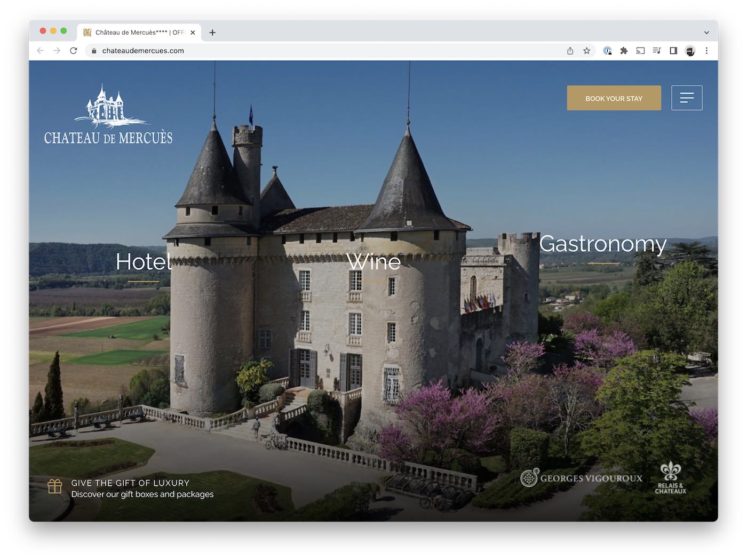The height and width of the screenshot is (560, 747).
Task: Click the Chateau de Mercuès logo
Action: click(x=108, y=115)
